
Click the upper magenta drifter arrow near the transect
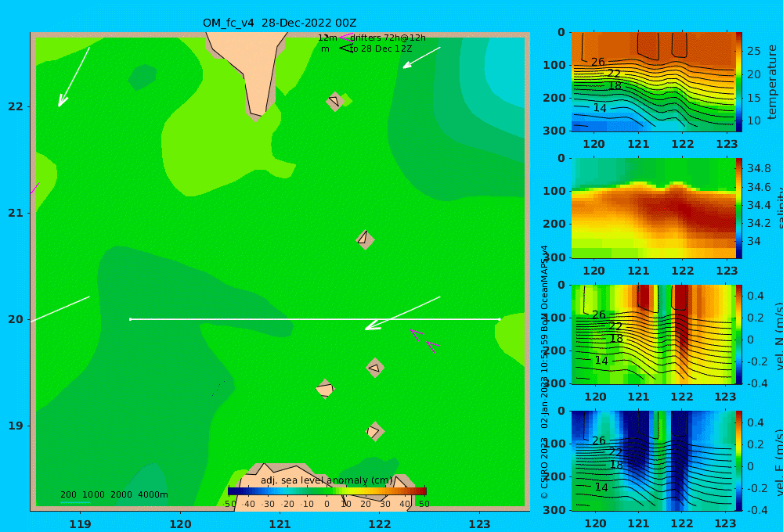(417, 335)
